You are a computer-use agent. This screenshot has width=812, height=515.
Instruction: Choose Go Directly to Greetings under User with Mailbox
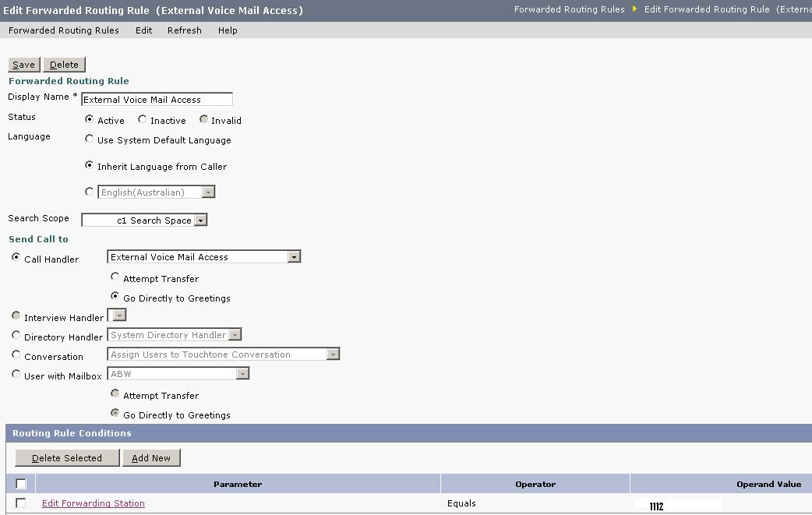tap(115, 414)
